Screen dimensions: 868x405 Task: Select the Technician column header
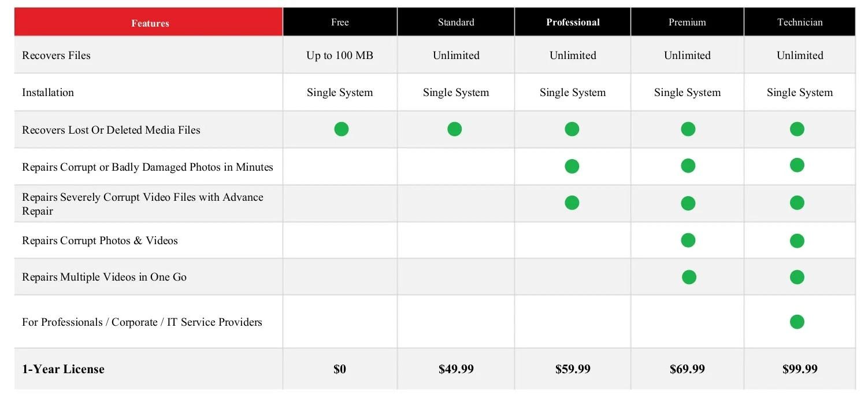[800, 23]
